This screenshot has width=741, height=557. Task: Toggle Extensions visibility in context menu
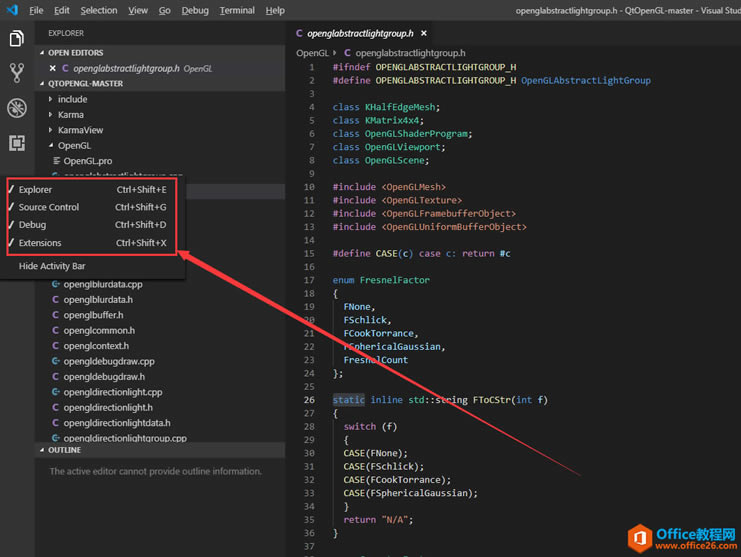92,243
